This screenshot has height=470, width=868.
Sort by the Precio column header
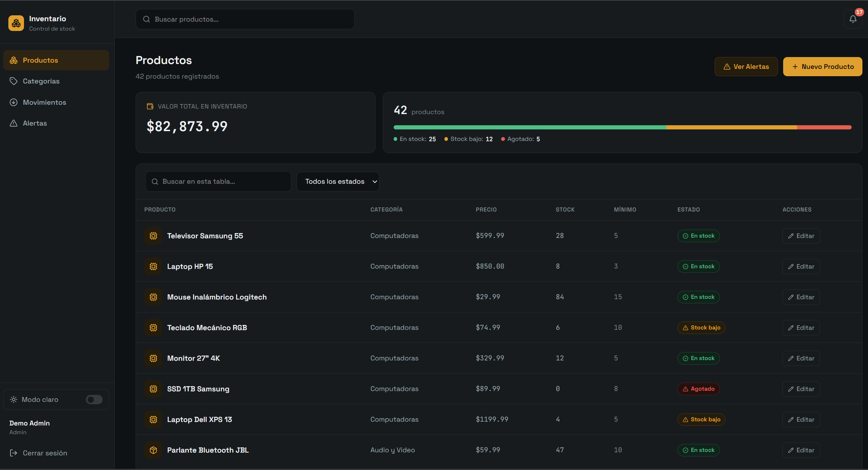tap(486, 209)
